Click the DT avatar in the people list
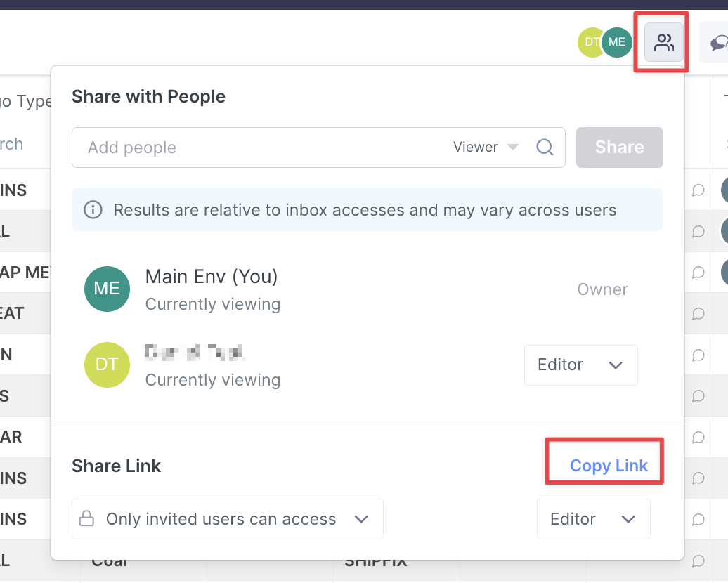This screenshot has width=728, height=583. pos(107,365)
